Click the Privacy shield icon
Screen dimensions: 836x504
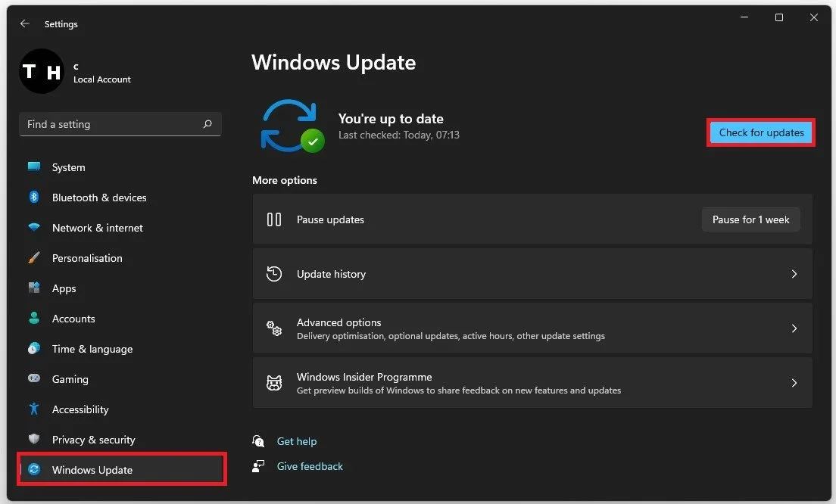34,439
